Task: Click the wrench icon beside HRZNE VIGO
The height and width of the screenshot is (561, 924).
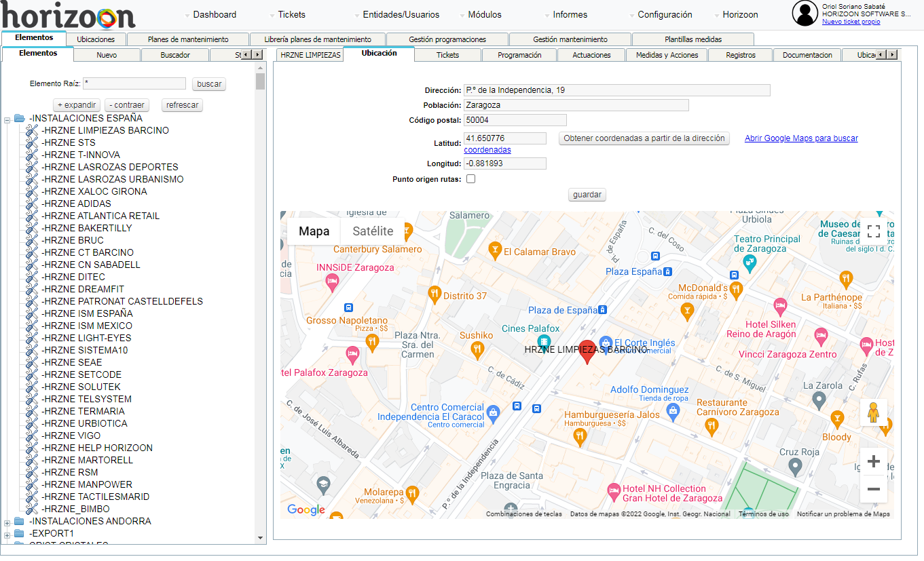Action: (x=32, y=436)
